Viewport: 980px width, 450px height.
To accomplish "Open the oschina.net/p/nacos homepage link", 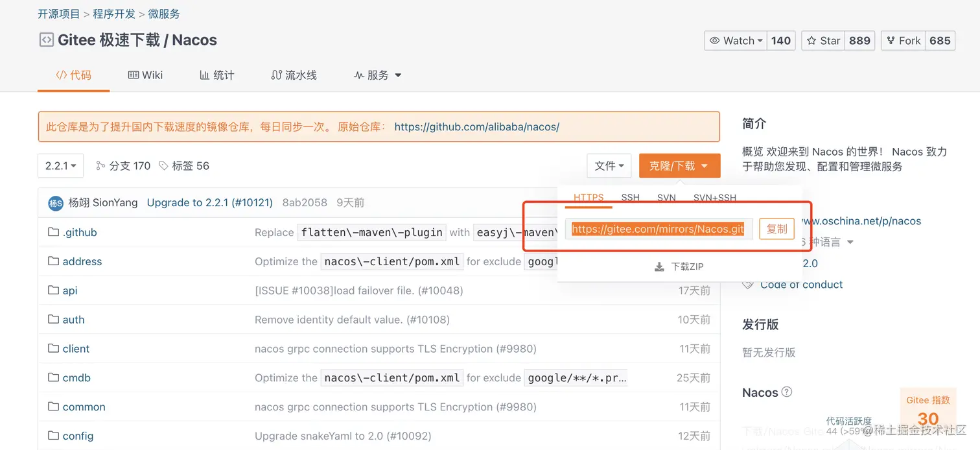I will click(x=861, y=221).
